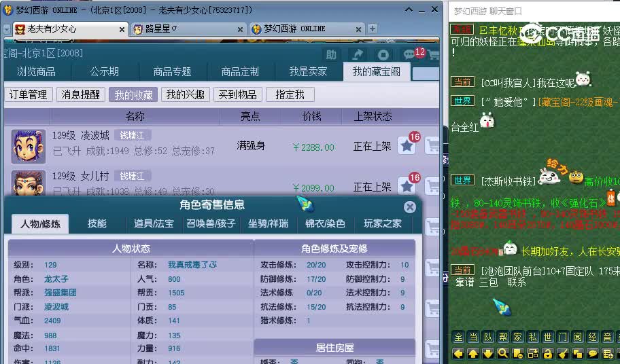This screenshot has width=620, height=364.
Task: Switch to the 技能 tab
Action: pyautogui.click(x=97, y=223)
